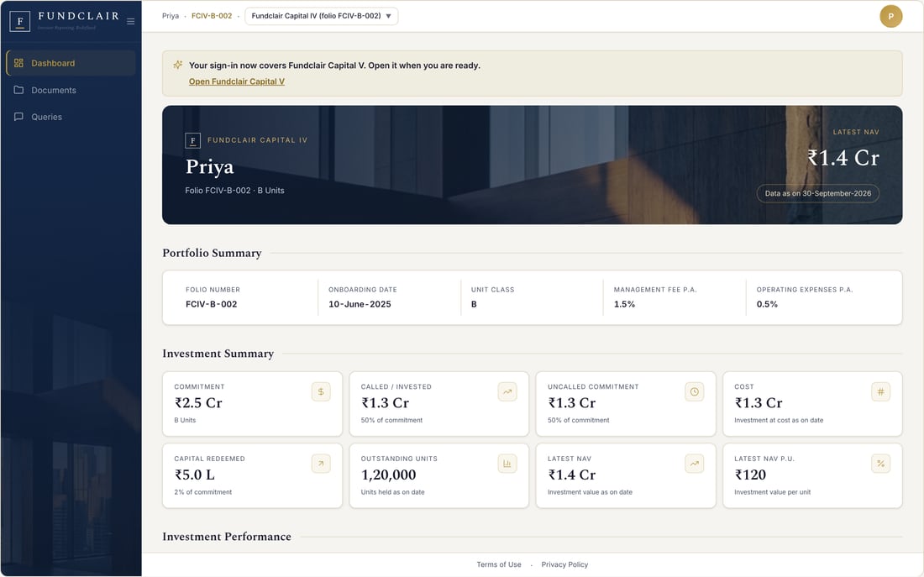Click the dollar icon on the Commitment card
Image resolution: width=924 pixels, height=577 pixels.
[x=321, y=392]
